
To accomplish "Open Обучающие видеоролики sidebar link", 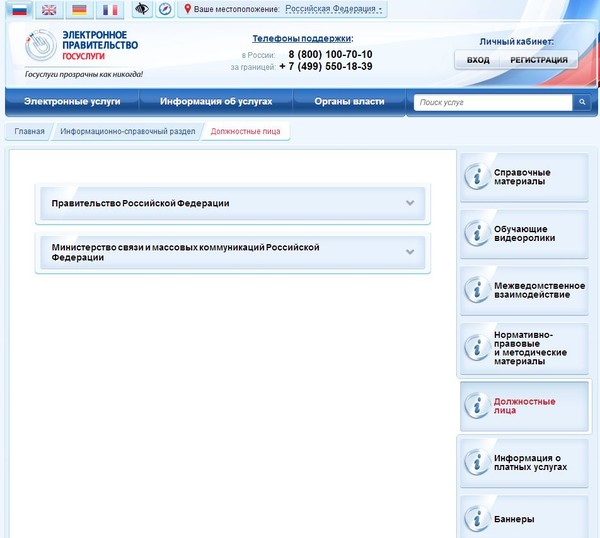I will coord(524,234).
